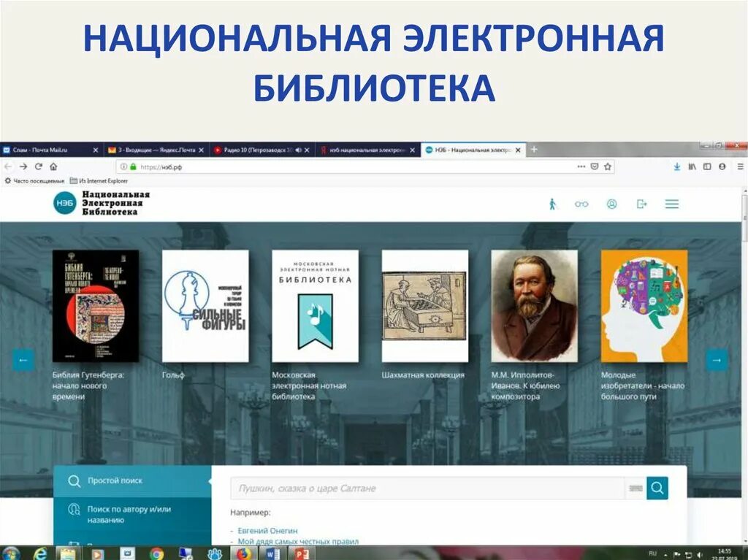Image resolution: width=748 pixels, height=560 pixels.
Task: Click М.М. Ипполитов-Иванов. К юбилею композитора caption
Action: [525, 386]
